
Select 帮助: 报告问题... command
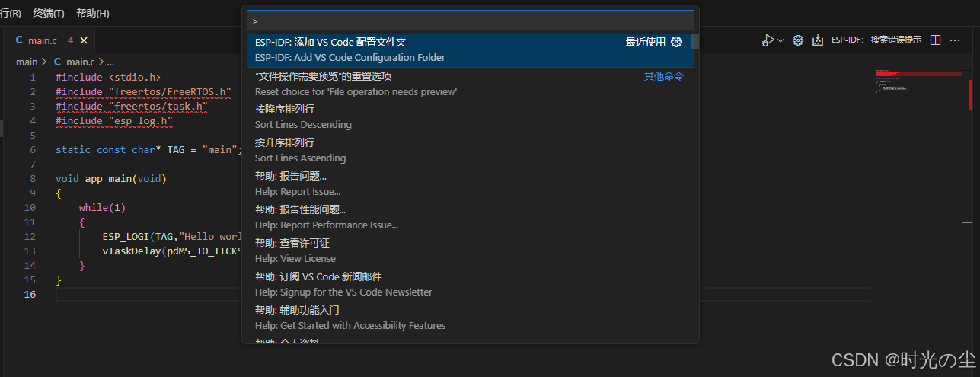coord(471,184)
